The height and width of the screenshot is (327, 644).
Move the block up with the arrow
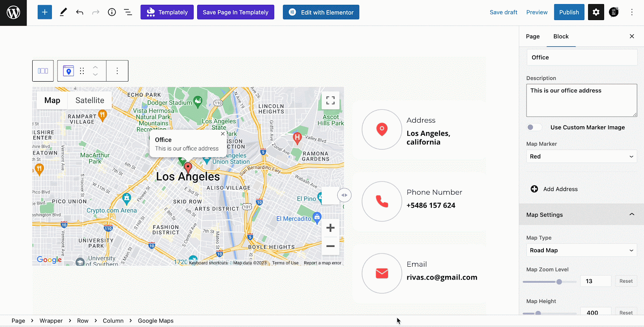pos(95,67)
